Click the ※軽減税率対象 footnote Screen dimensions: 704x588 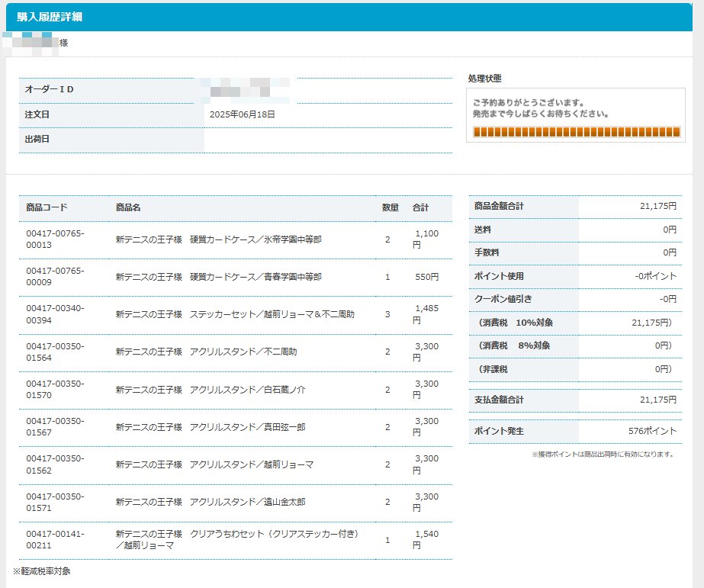42,571
